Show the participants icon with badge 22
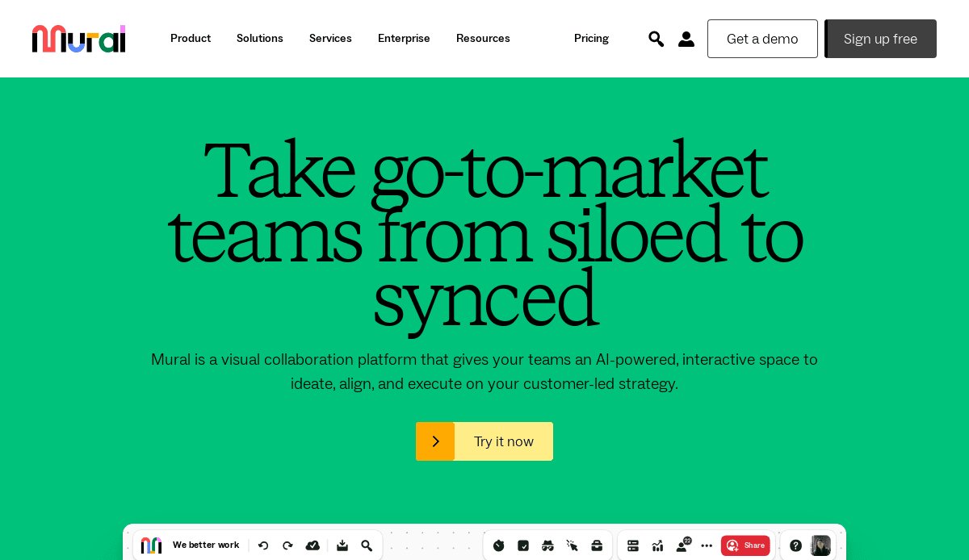The image size is (969, 560). tap(683, 545)
